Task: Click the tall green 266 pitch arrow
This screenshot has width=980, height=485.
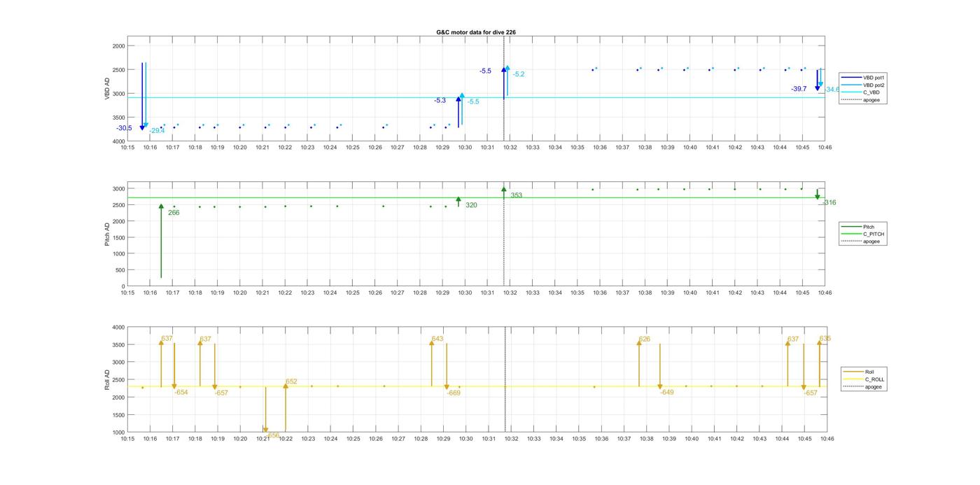Action: click(161, 241)
